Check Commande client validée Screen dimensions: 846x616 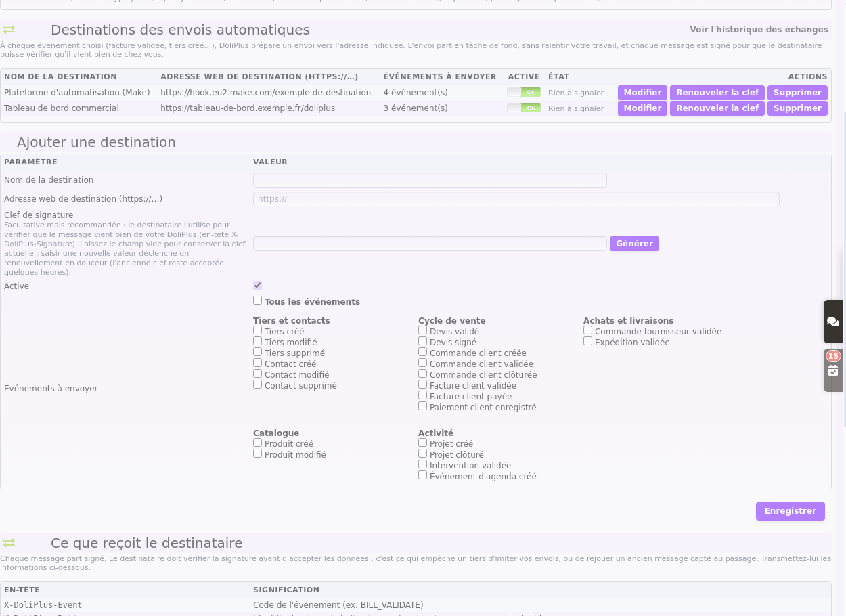(422, 363)
